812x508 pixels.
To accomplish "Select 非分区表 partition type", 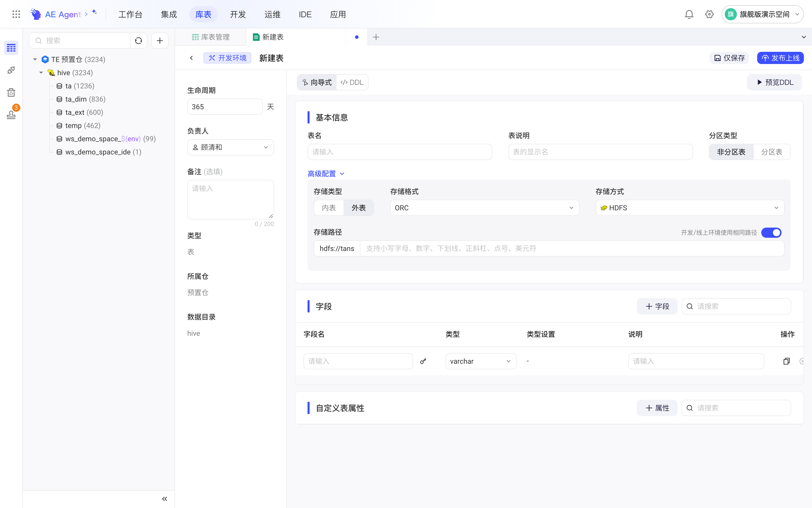I will pos(731,152).
